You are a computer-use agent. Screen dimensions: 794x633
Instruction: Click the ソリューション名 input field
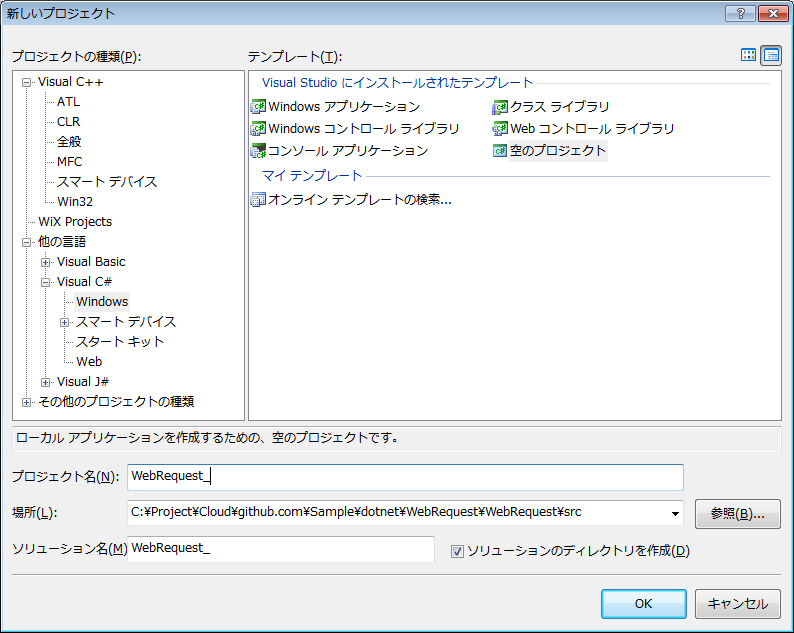click(x=281, y=549)
